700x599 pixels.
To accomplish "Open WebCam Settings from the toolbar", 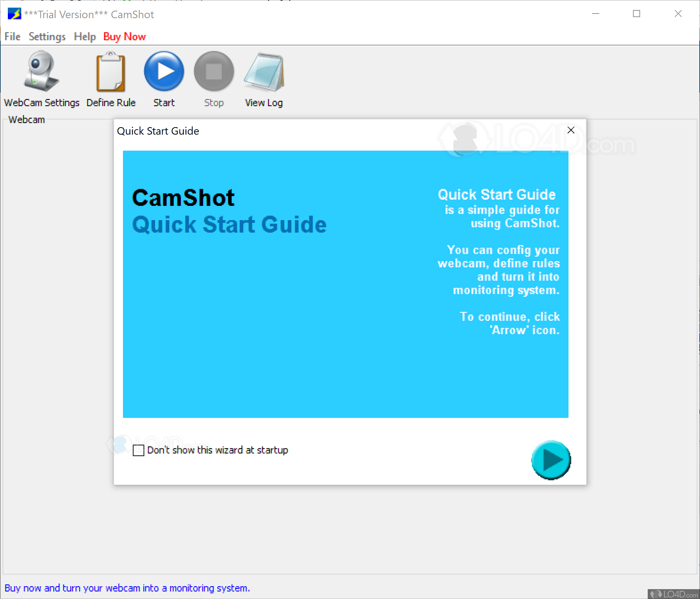I will pos(41,79).
